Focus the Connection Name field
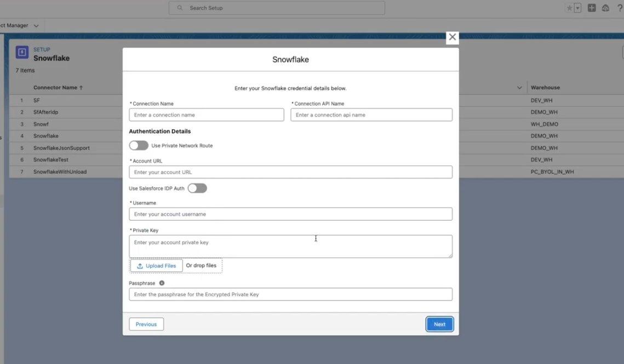The image size is (624, 364). pyautogui.click(x=206, y=115)
